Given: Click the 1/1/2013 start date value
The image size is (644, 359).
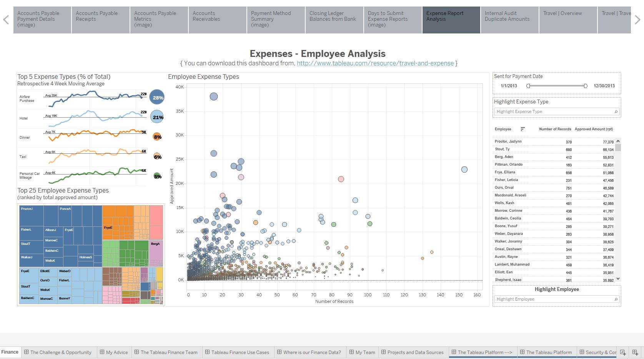Looking at the screenshot, I should click(x=509, y=86).
